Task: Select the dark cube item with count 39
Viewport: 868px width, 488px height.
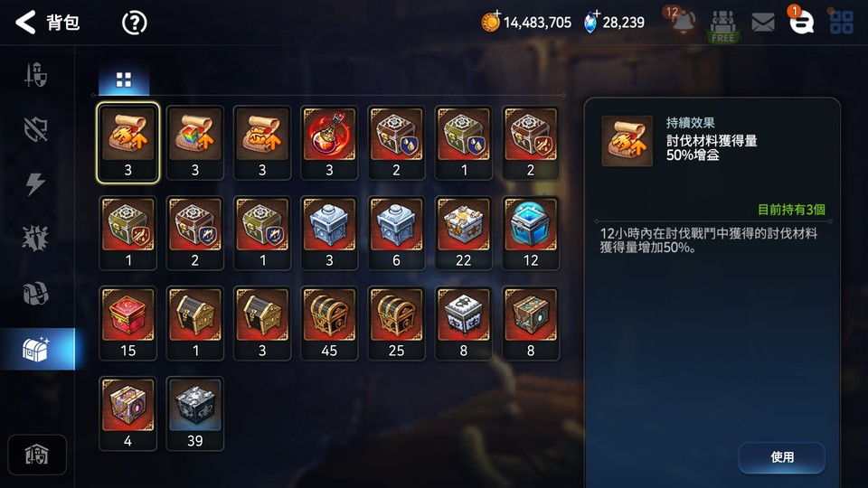Action: 195,413
